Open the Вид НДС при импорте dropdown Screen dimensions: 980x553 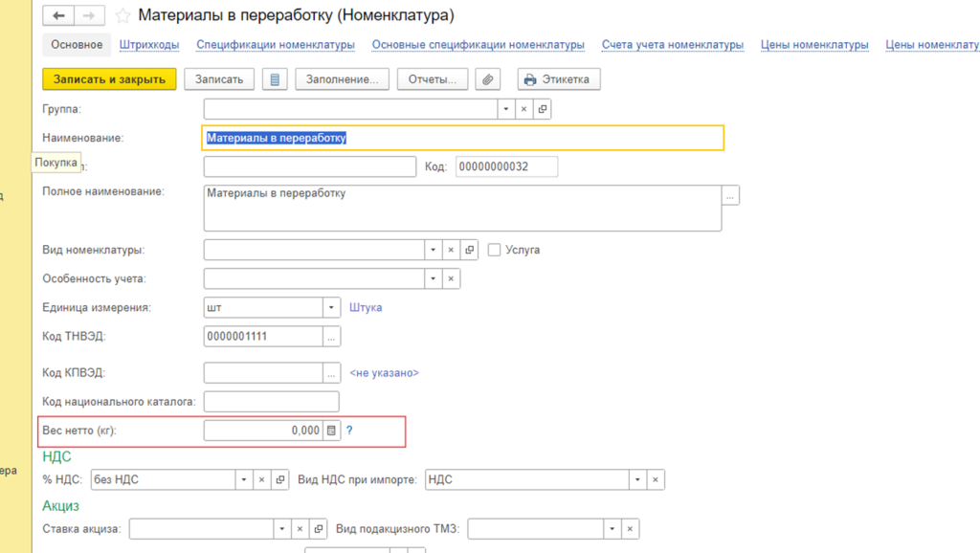(637, 479)
